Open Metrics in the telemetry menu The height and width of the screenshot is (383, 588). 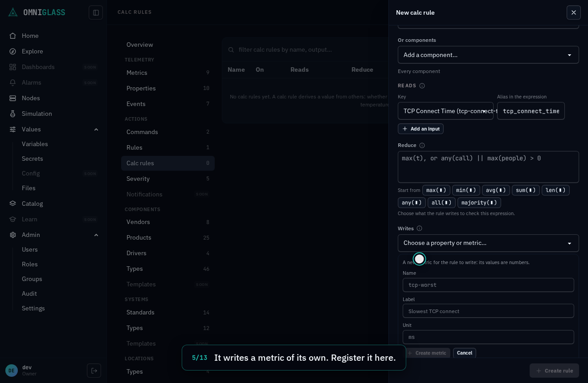click(168, 73)
